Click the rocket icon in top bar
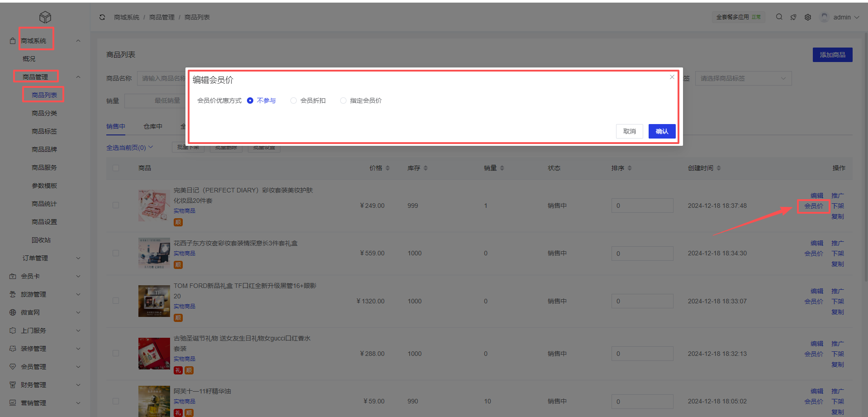This screenshot has height=417, width=868. tap(793, 17)
